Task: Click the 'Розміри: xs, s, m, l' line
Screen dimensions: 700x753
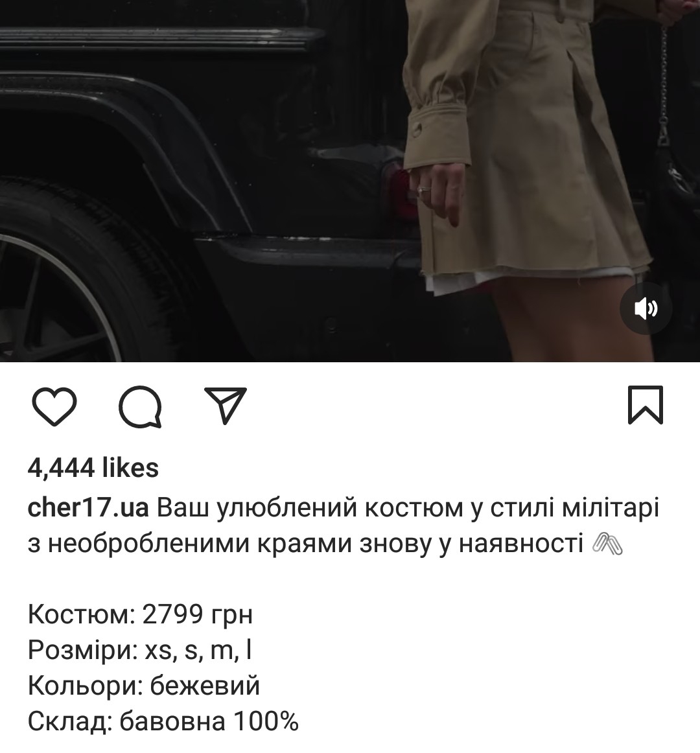Action: [x=140, y=650]
